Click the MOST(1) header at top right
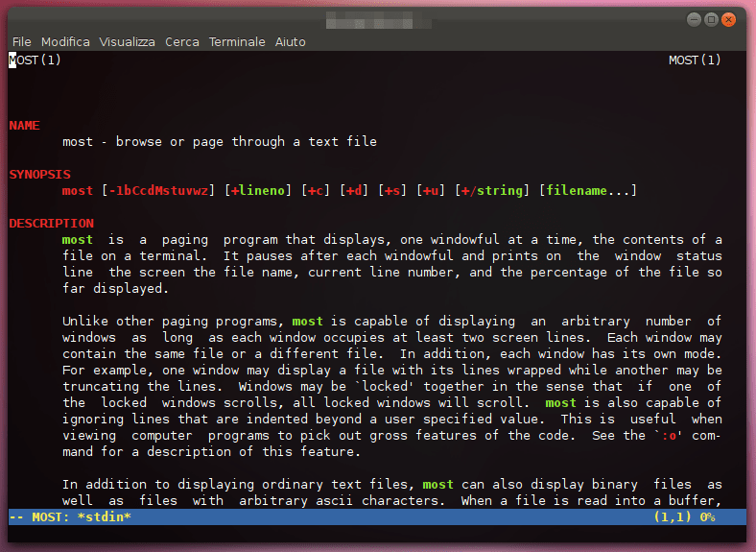 tap(695, 60)
